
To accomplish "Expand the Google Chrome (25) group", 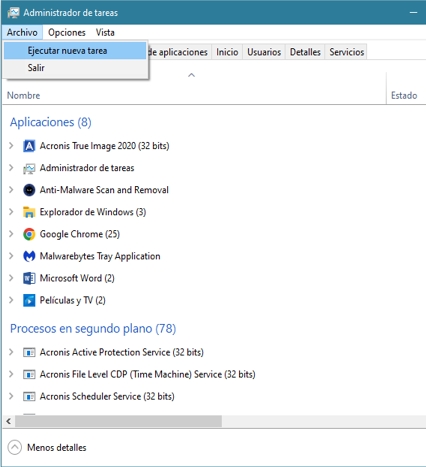I will (11, 234).
